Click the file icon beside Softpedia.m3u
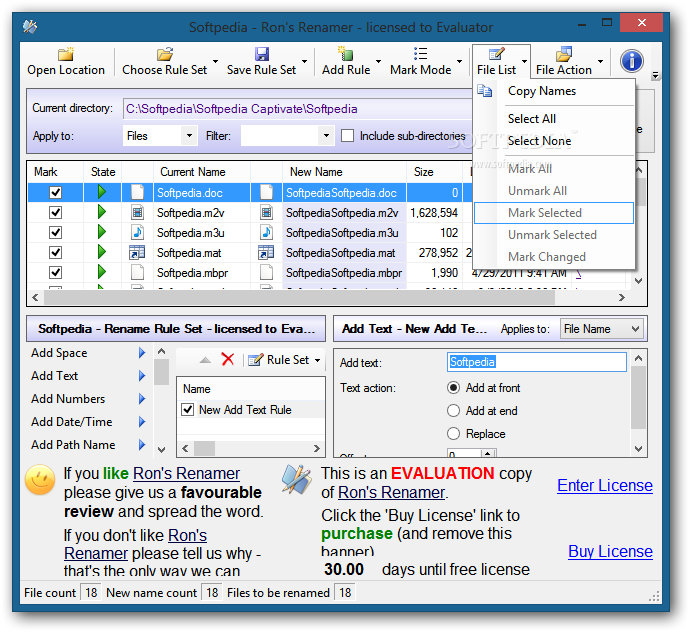Image resolution: width=690 pixels, height=632 pixels. point(137,232)
